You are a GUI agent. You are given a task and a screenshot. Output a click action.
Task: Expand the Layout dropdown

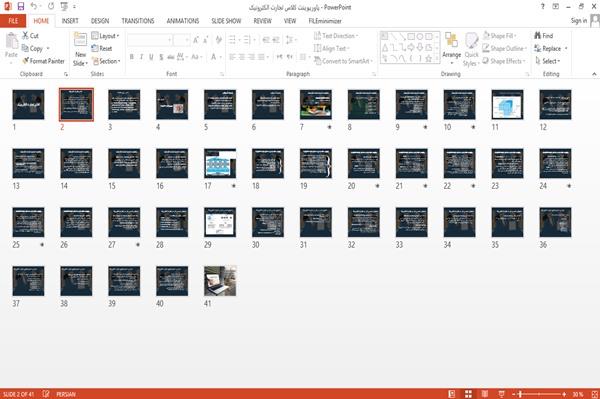click(105, 36)
